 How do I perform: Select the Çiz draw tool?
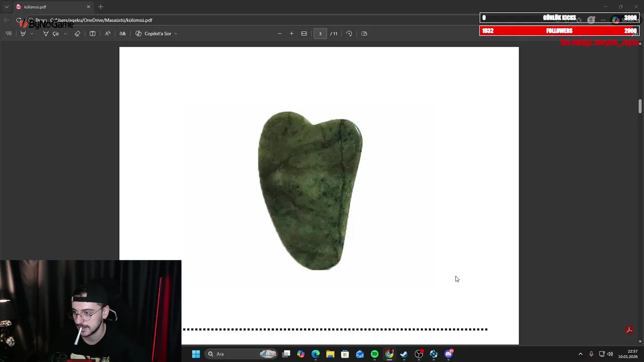(51, 34)
